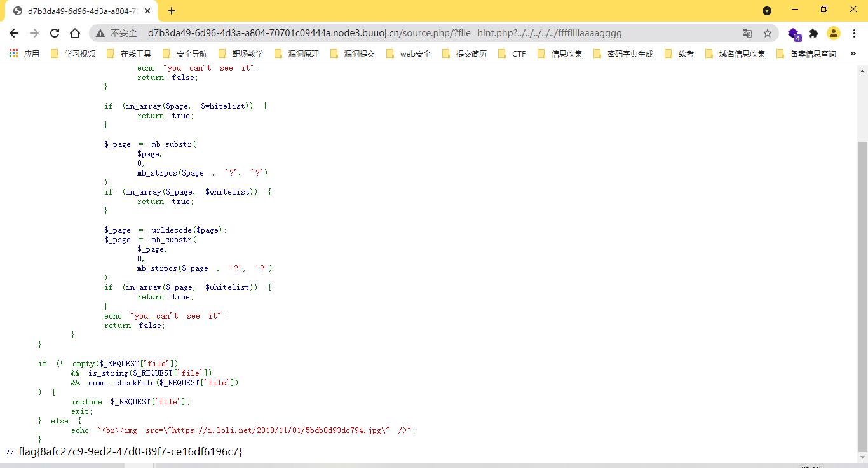Expand the hidden bookmarks chevron

[x=853, y=54]
